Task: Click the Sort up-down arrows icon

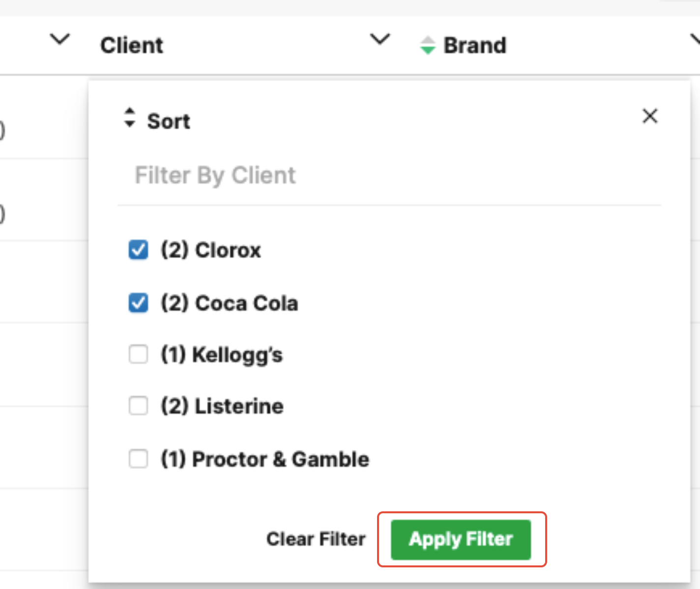Action: [x=129, y=118]
